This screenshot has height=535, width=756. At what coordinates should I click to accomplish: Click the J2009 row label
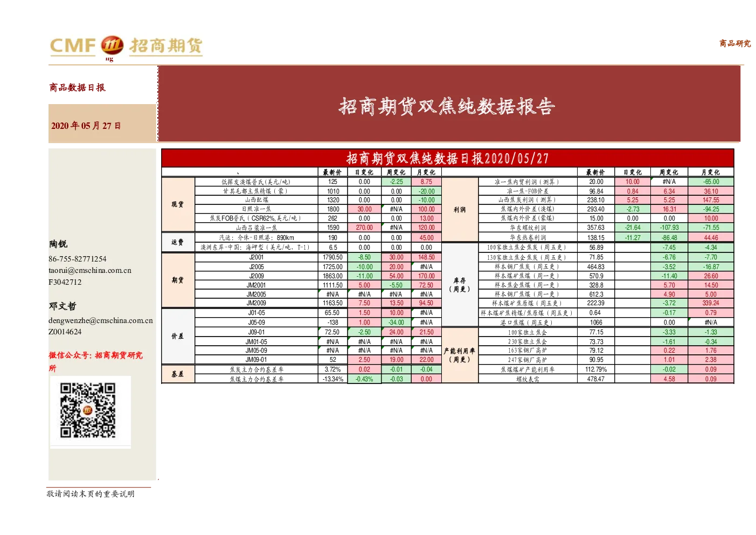256,276
